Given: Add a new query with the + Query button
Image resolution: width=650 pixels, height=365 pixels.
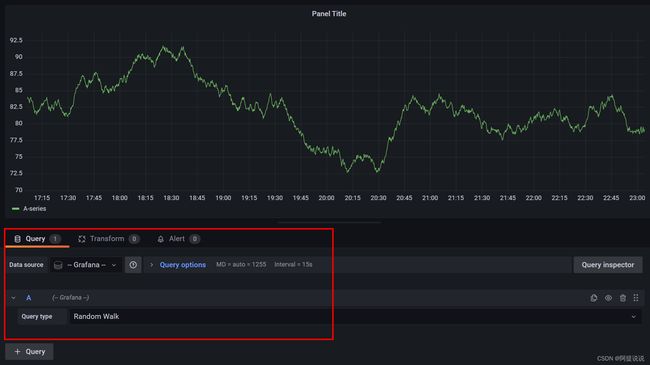Looking at the screenshot, I should pyautogui.click(x=29, y=352).
